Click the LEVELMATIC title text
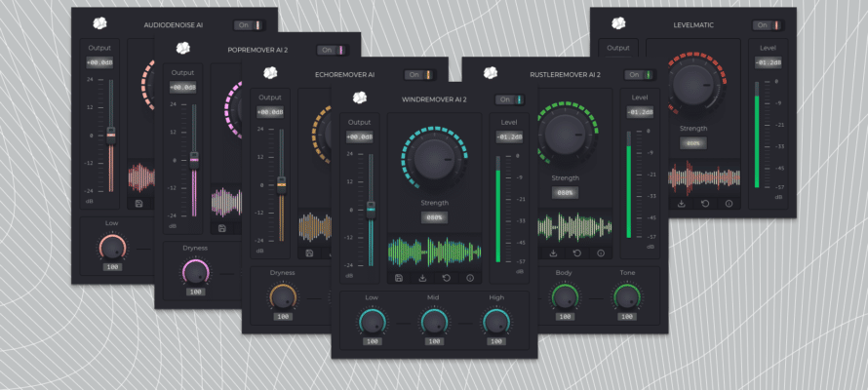 pos(693,25)
